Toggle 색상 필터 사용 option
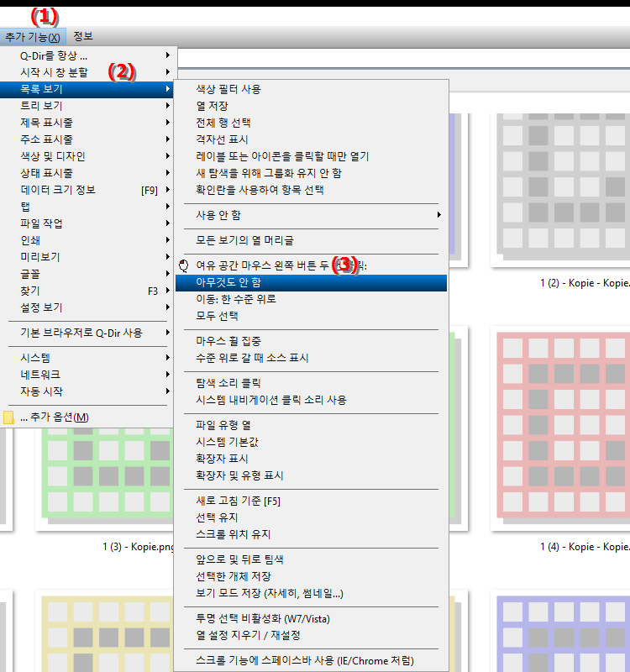This screenshot has width=630, height=672. pos(311,89)
